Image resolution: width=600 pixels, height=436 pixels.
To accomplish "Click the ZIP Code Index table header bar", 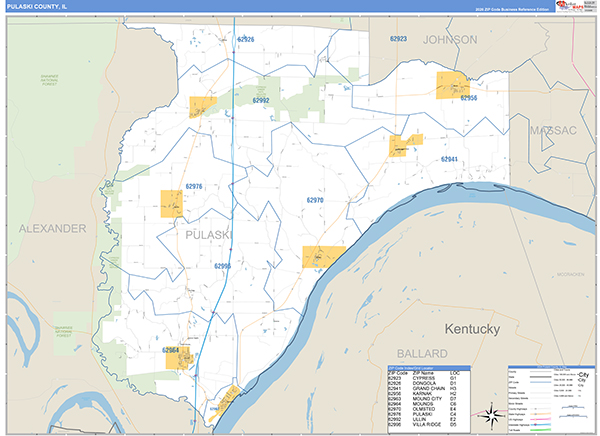I will 429,368.
